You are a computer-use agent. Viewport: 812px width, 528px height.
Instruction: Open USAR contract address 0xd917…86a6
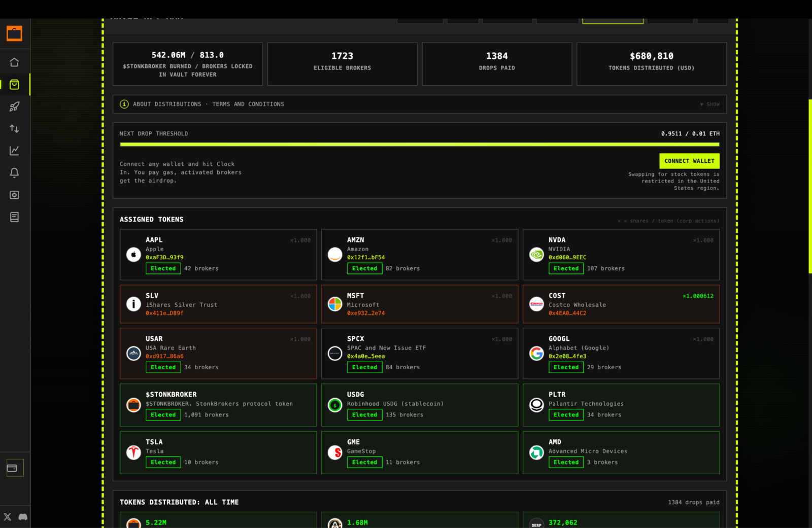coord(164,357)
